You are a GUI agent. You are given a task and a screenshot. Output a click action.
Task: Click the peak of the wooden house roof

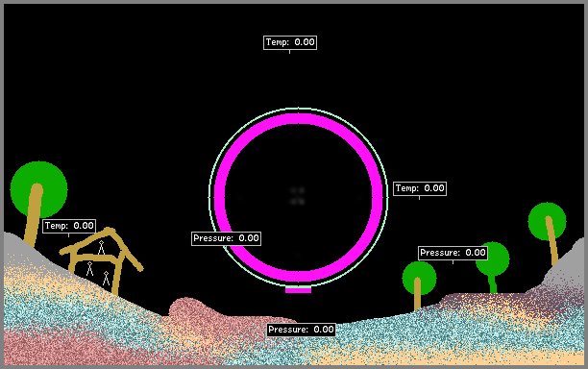coord(109,230)
